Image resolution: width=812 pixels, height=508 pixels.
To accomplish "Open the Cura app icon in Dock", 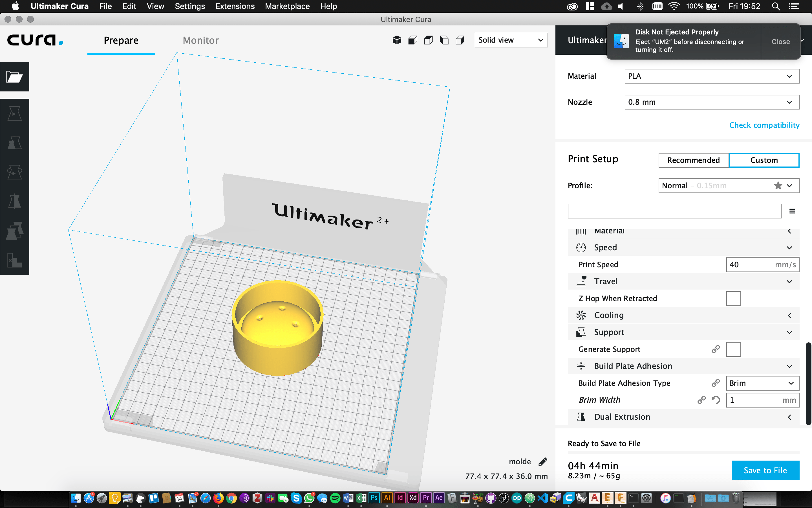I will pyautogui.click(x=569, y=498).
